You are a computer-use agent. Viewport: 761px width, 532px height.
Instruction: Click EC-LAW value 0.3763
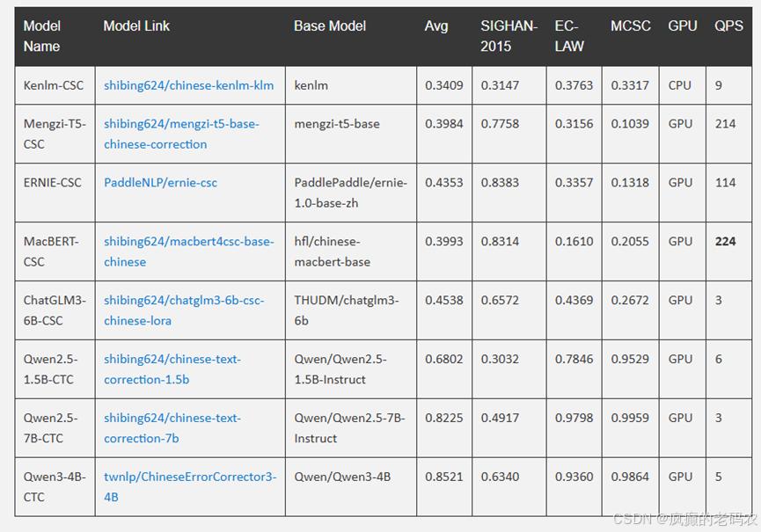[x=574, y=85]
